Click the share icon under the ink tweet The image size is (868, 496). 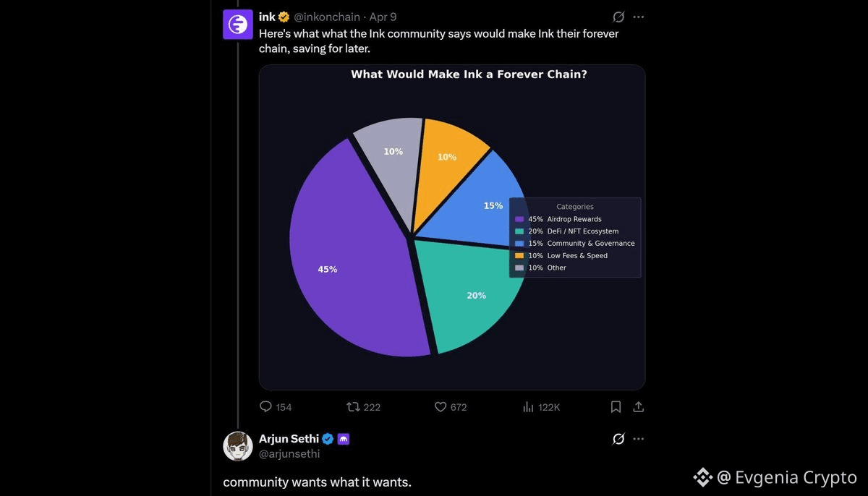point(638,407)
